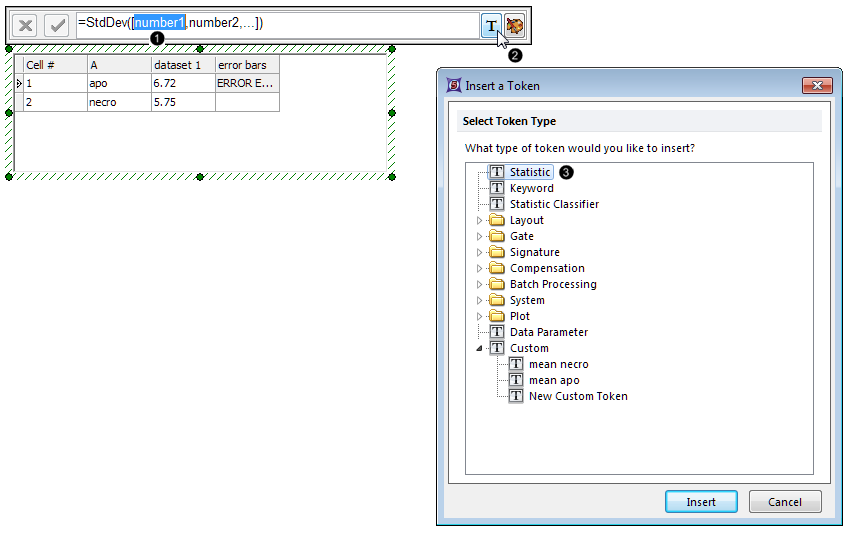The image size is (850, 535).
Task: Select the ERROR cell in error bars column
Action: pos(246,84)
